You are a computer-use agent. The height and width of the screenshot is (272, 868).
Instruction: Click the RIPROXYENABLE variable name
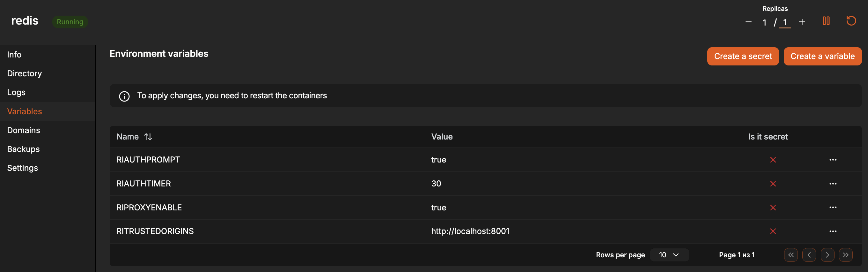[x=149, y=208]
